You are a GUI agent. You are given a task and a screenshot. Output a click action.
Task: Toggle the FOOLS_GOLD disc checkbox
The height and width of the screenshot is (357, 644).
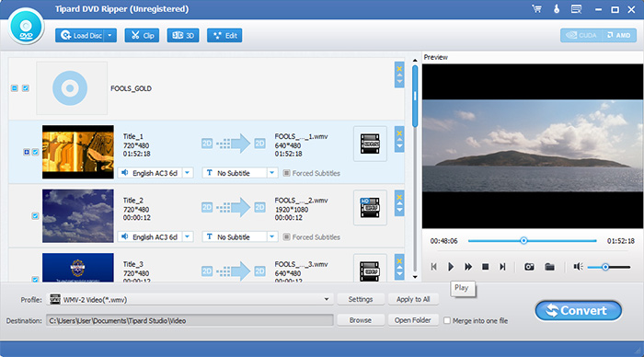pyautogui.click(x=26, y=88)
